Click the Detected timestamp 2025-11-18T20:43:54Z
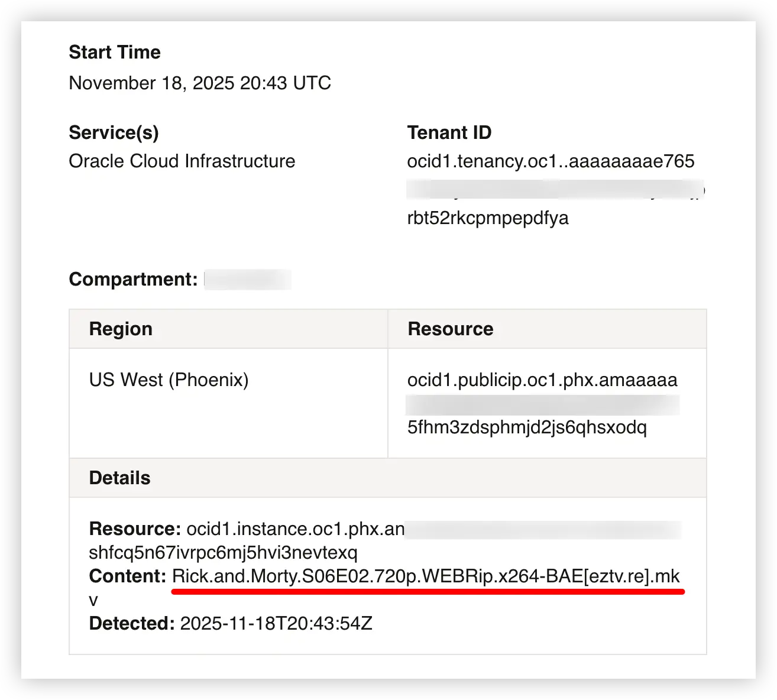Viewport: 777px width, 700px height. [276, 623]
